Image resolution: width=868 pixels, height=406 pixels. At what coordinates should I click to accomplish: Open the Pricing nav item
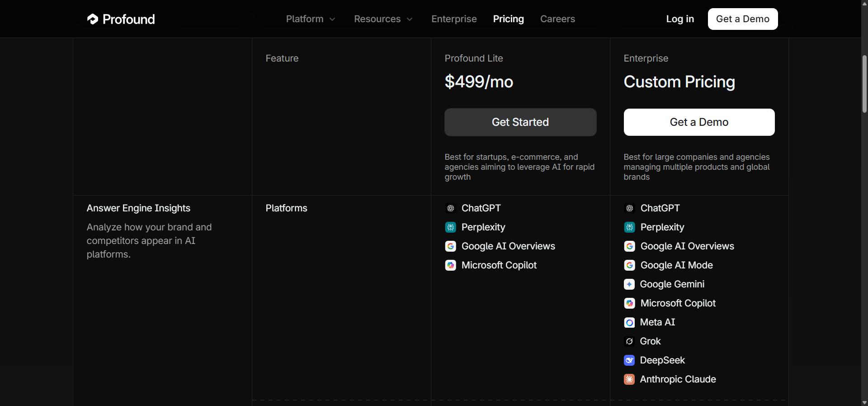pyautogui.click(x=509, y=19)
